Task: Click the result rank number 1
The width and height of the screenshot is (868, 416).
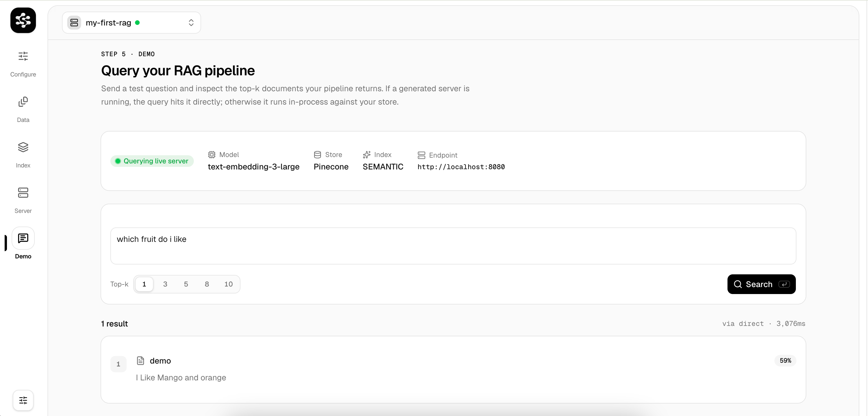Action: (118, 364)
